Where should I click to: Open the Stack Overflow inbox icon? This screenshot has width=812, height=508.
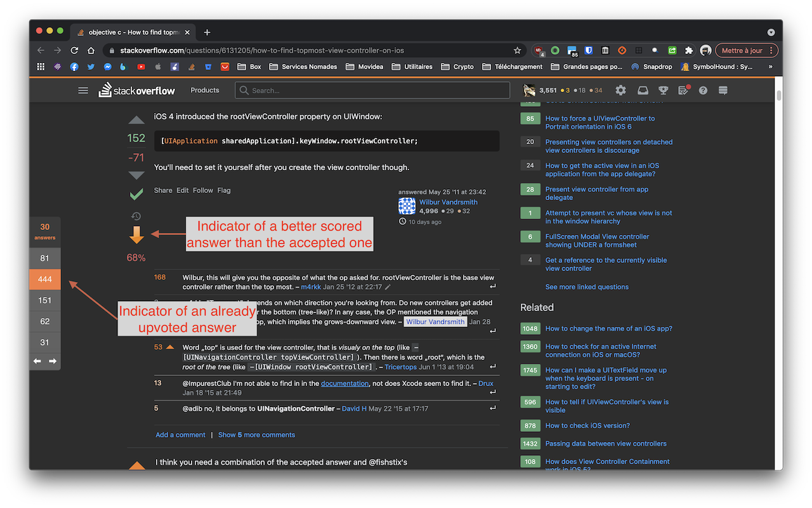(643, 90)
